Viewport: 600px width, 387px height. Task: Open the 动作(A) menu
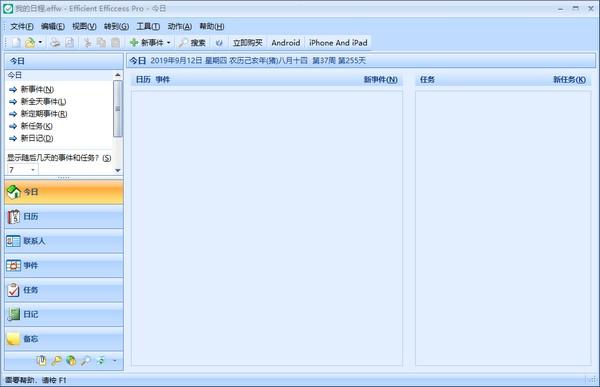tap(179, 26)
